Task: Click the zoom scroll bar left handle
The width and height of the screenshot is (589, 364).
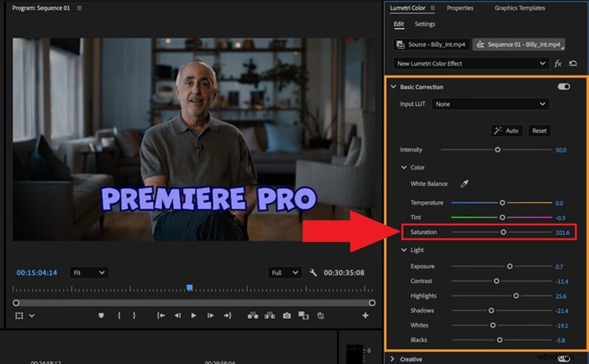Action: [16, 303]
